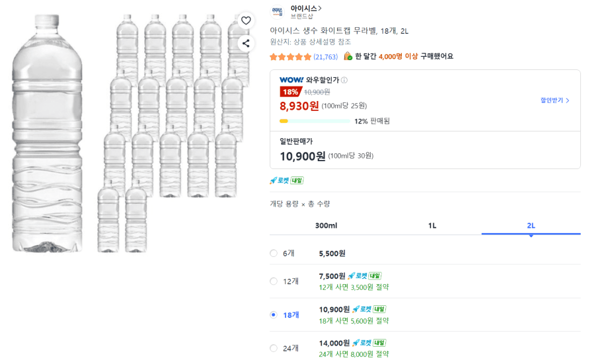
Task: Select the 12개 quantity radio button
Action: click(x=274, y=281)
